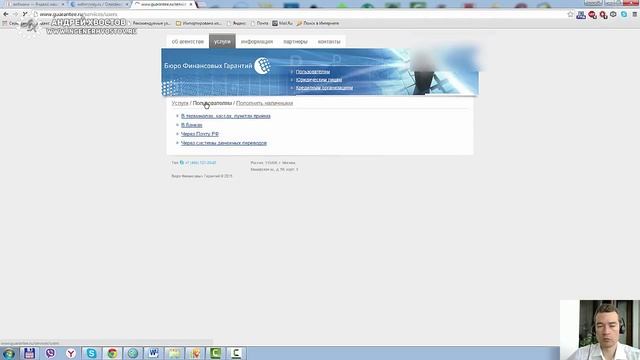Open Microsoft Word from the taskbar
Screen dimensions: 640x360
click(153, 353)
